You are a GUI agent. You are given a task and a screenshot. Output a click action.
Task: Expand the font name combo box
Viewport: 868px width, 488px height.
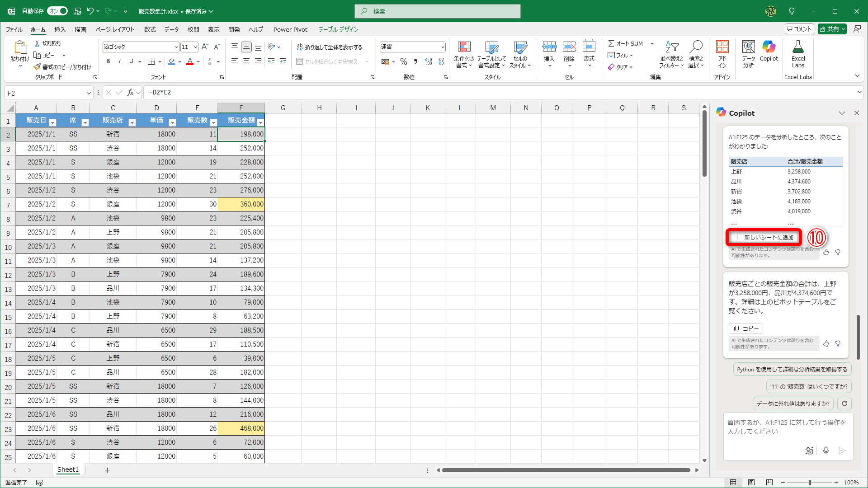pyautogui.click(x=176, y=47)
